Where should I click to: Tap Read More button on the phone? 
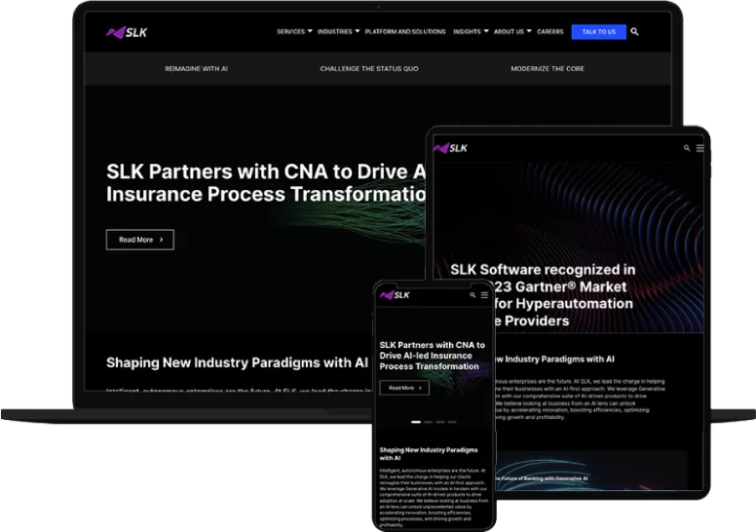[403, 388]
